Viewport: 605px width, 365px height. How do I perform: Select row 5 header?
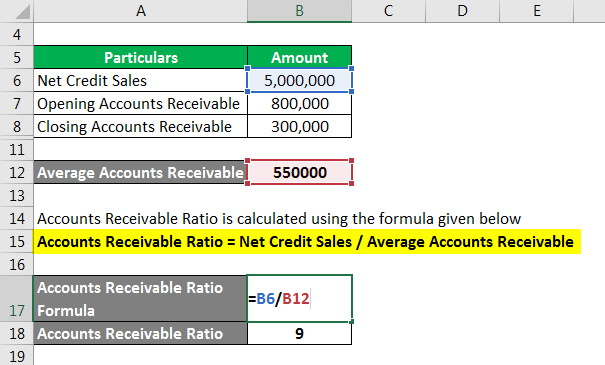pyautogui.click(x=17, y=57)
